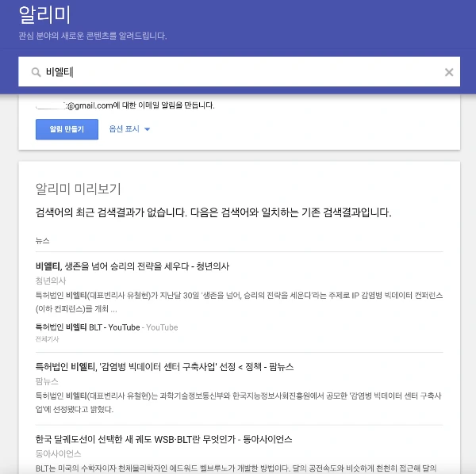Open 특허법인 비엘티 BLT - YouTube link
The height and width of the screenshot is (474, 476).
tap(88, 327)
